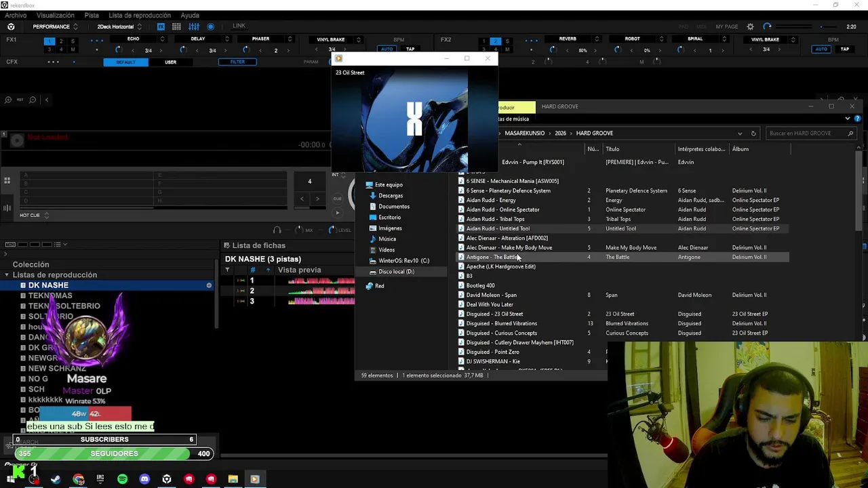Change the PHASER effect dropdown
868x488 pixels.
tap(265, 39)
